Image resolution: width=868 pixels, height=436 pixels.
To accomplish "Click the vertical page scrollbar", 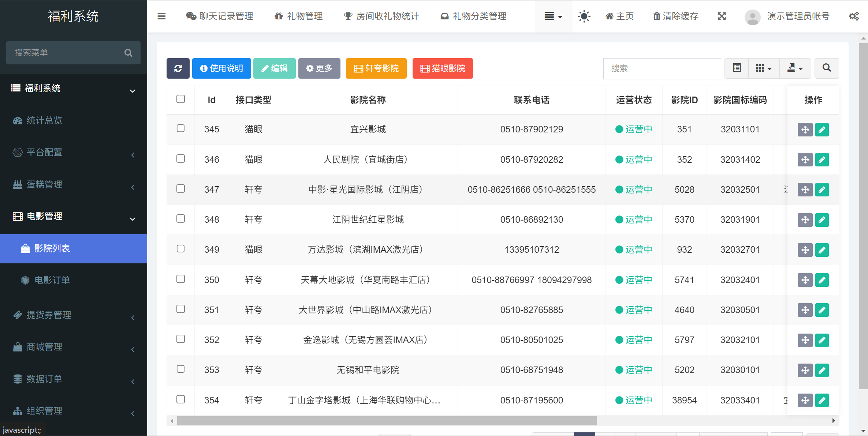I will tap(863, 216).
